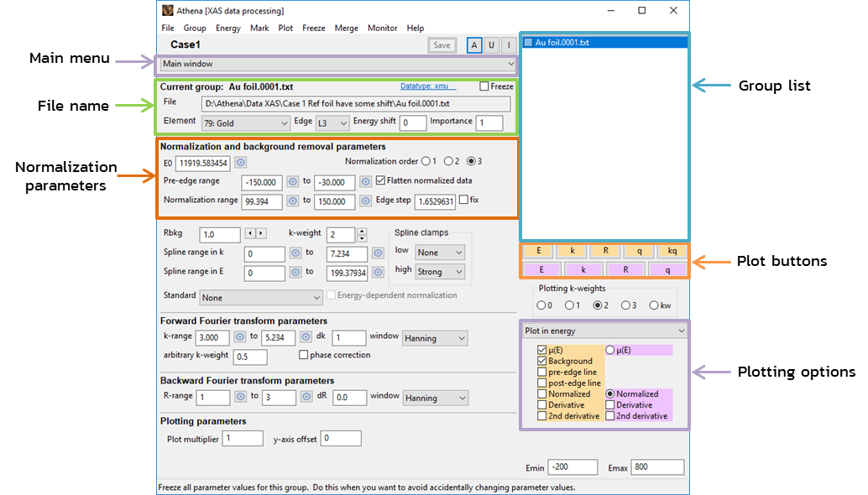The width and height of the screenshot is (868, 495).
Task: Select the kw plotting k-weight option
Action: tap(654, 305)
